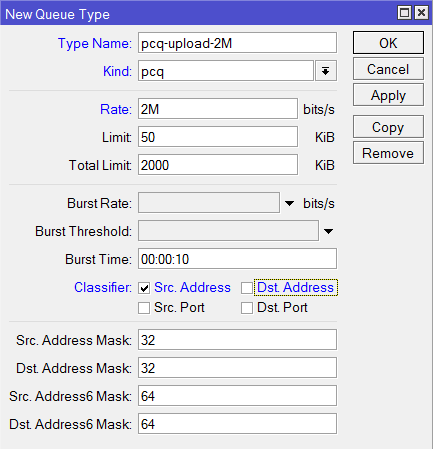The height and width of the screenshot is (449, 433).
Task: Click the Rate field with 2M
Action: [218, 109]
